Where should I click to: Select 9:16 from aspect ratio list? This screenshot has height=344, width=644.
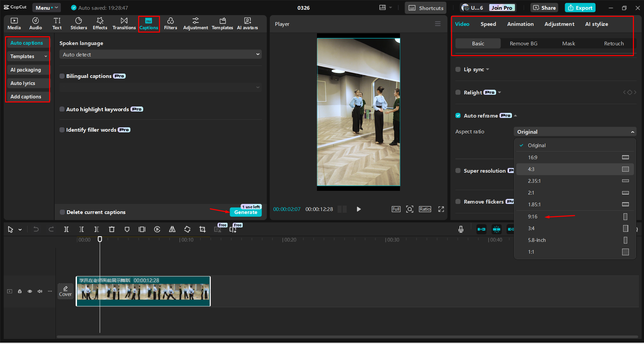(x=533, y=217)
